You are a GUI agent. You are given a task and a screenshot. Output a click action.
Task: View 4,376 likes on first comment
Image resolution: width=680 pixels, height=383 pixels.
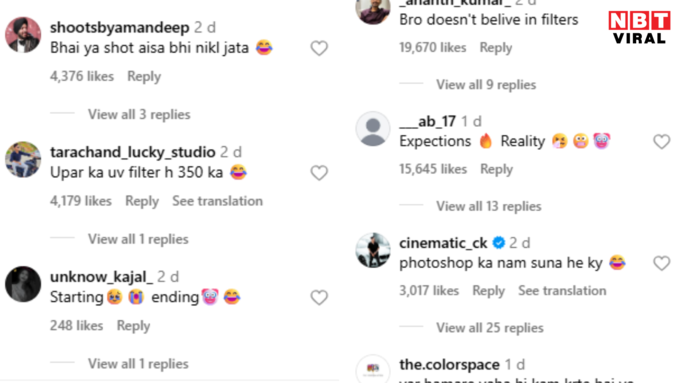pyautogui.click(x=82, y=76)
